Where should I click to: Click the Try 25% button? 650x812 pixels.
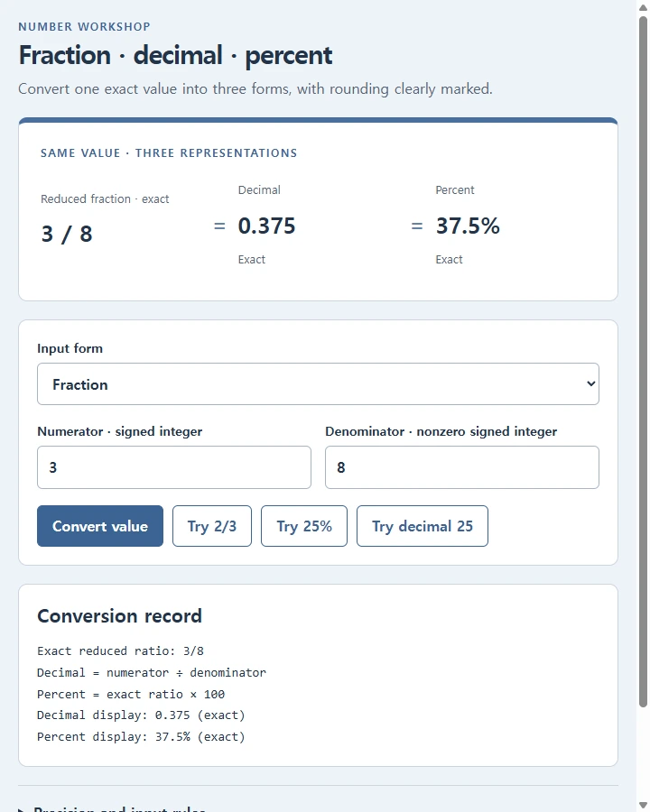coord(304,526)
